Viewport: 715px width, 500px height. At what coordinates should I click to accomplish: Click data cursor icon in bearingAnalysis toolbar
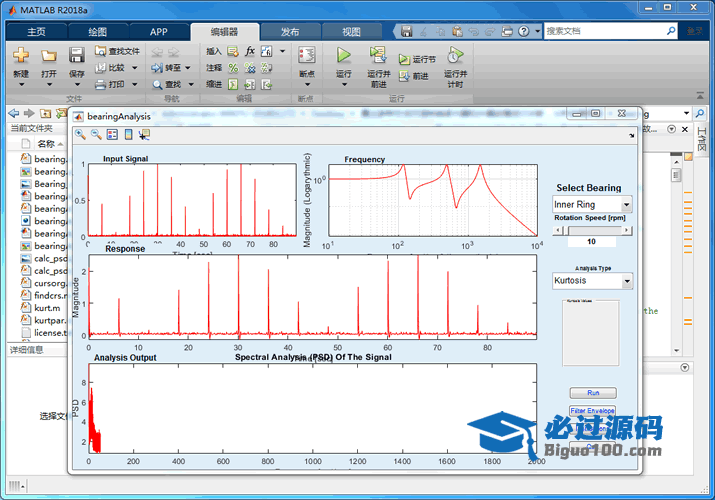coord(145,134)
